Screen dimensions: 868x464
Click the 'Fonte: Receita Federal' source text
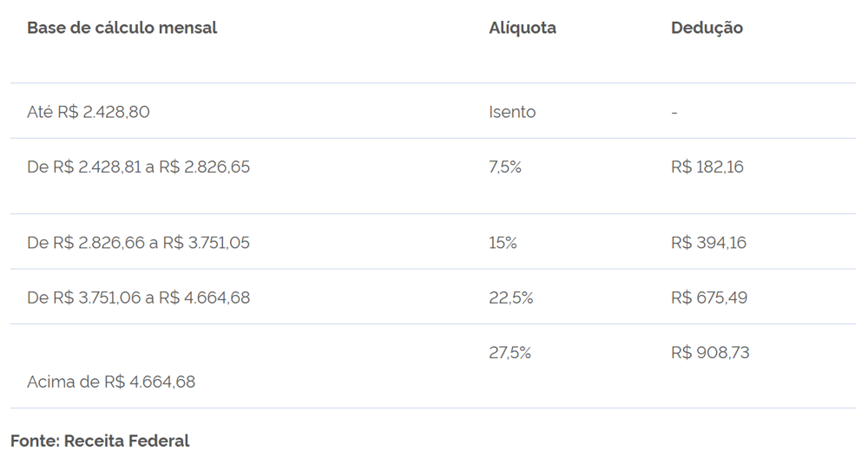pyautogui.click(x=100, y=441)
